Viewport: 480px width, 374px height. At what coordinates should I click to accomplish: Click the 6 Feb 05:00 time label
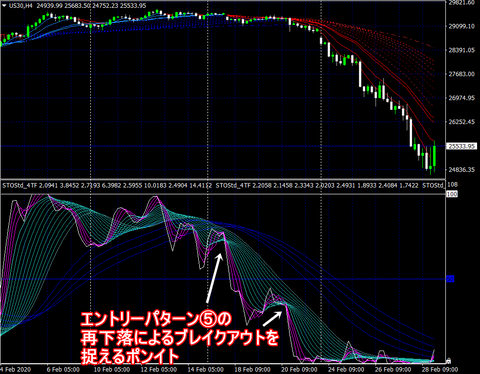coord(63,370)
